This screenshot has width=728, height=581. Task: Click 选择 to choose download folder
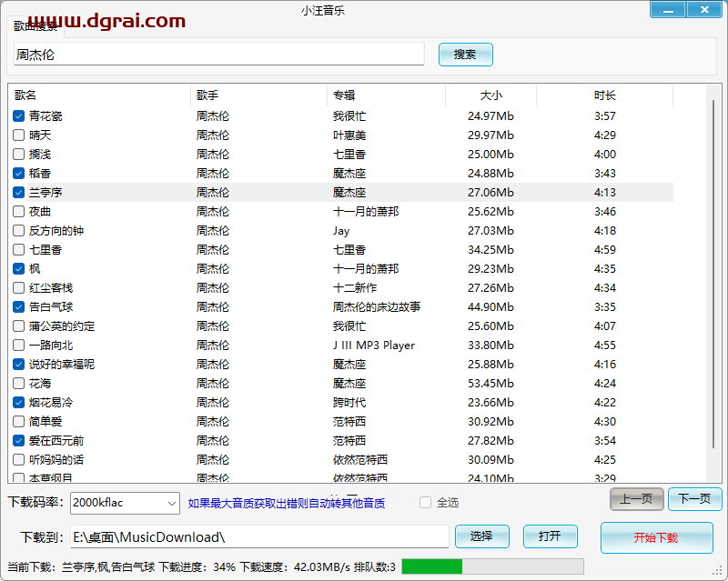482,537
